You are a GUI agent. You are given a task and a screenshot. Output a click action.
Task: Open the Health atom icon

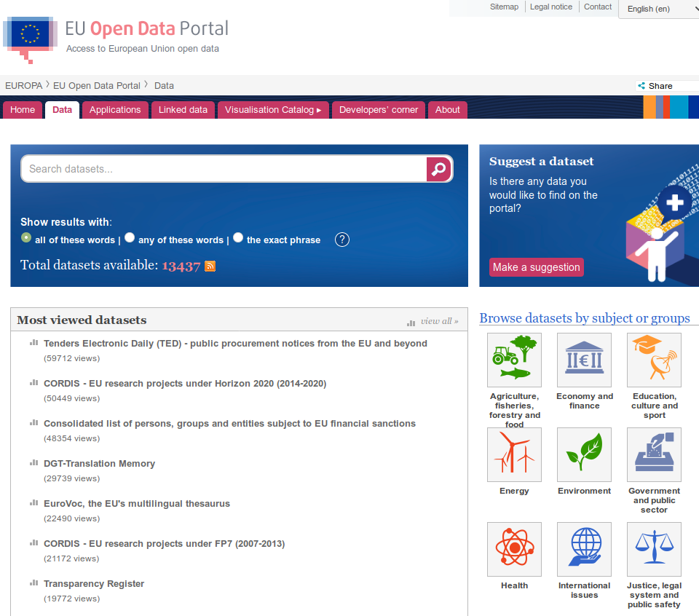point(514,549)
